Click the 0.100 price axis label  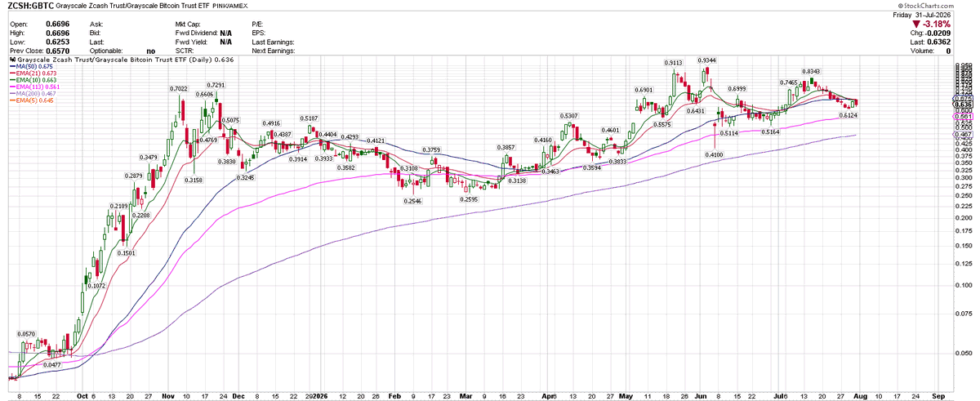(x=962, y=285)
